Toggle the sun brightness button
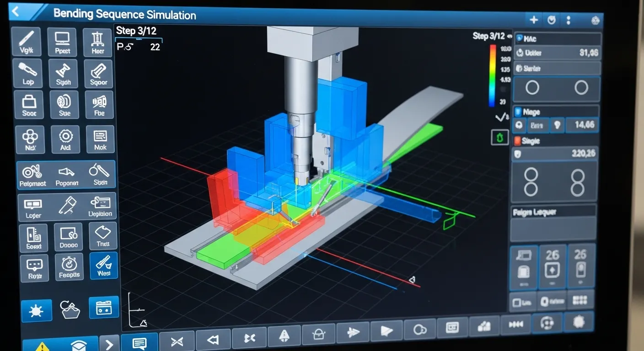 [x=36, y=311]
